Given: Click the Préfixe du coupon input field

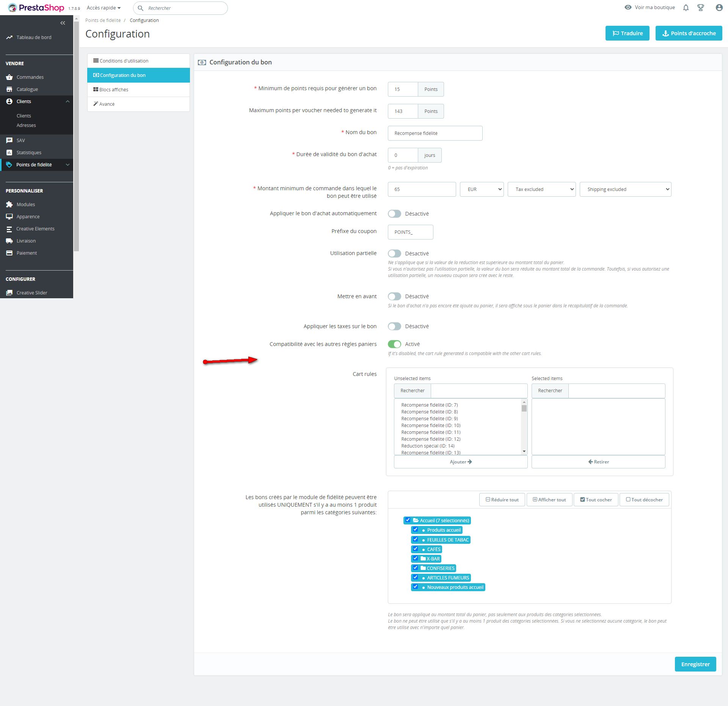Looking at the screenshot, I should click(410, 232).
